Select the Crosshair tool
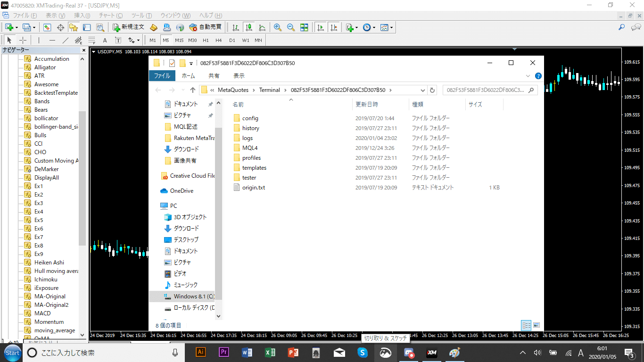The width and height of the screenshot is (644, 362). coord(23,40)
